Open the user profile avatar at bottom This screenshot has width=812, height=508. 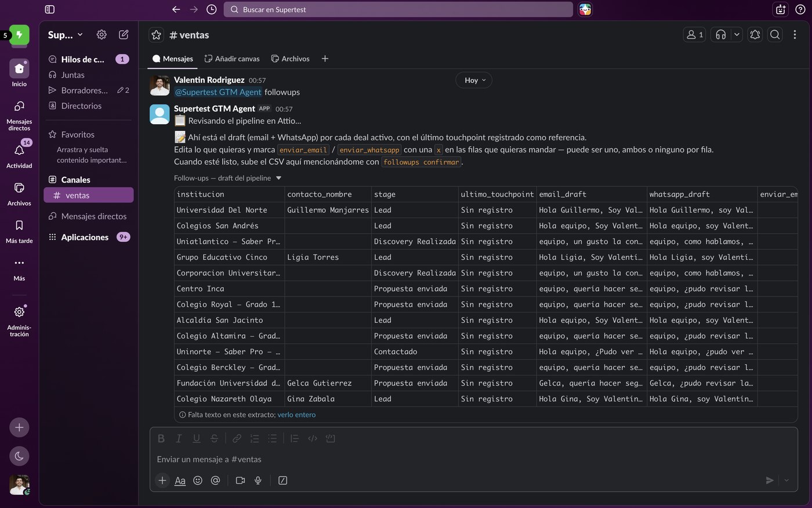click(x=19, y=485)
